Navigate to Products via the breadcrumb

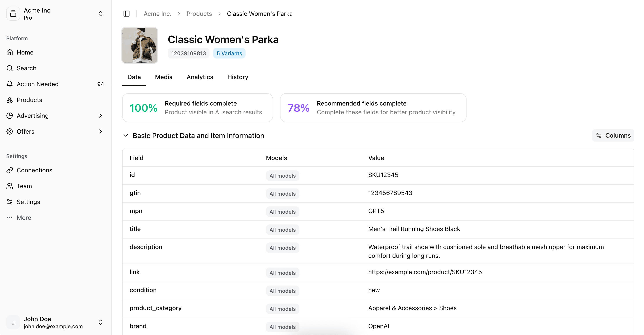click(199, 13)
